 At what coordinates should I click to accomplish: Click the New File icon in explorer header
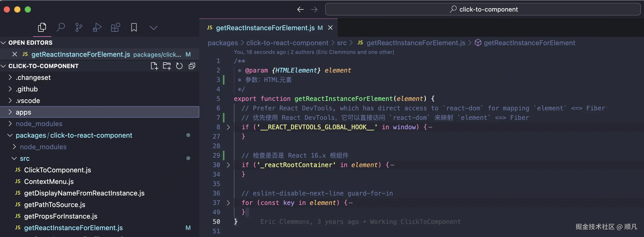[154, 66]
